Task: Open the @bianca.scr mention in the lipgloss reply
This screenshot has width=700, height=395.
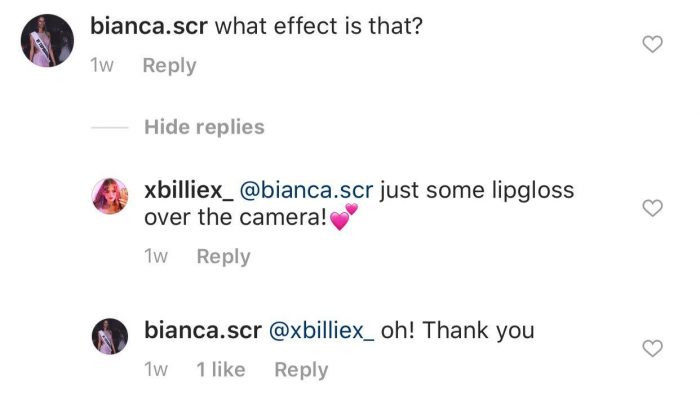Action: tap(306, 191)
